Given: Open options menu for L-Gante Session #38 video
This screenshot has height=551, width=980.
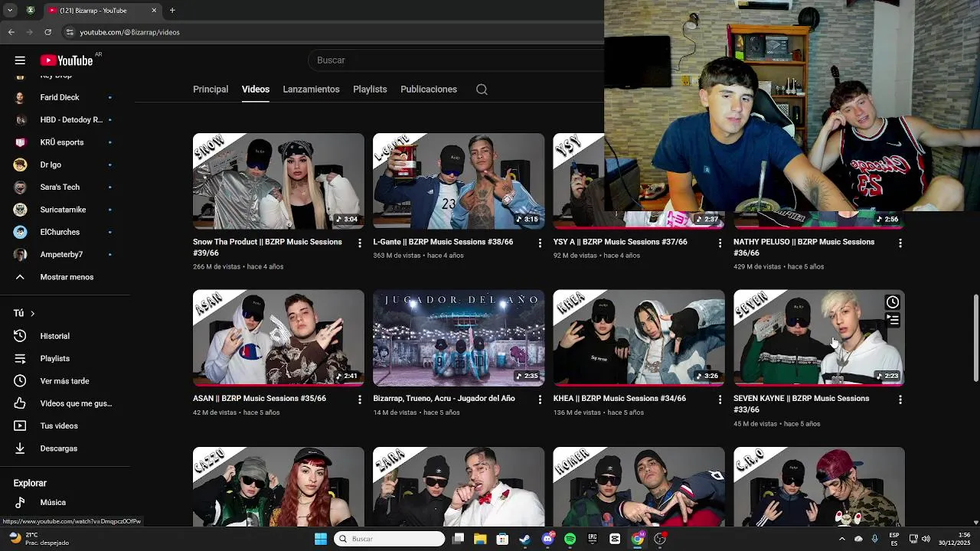Looking at the screenshot, I should pos(540,243).
